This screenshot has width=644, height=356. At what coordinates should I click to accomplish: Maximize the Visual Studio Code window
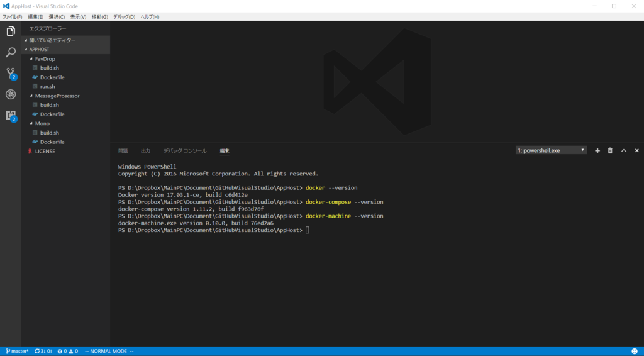click(x=614, y=6)
